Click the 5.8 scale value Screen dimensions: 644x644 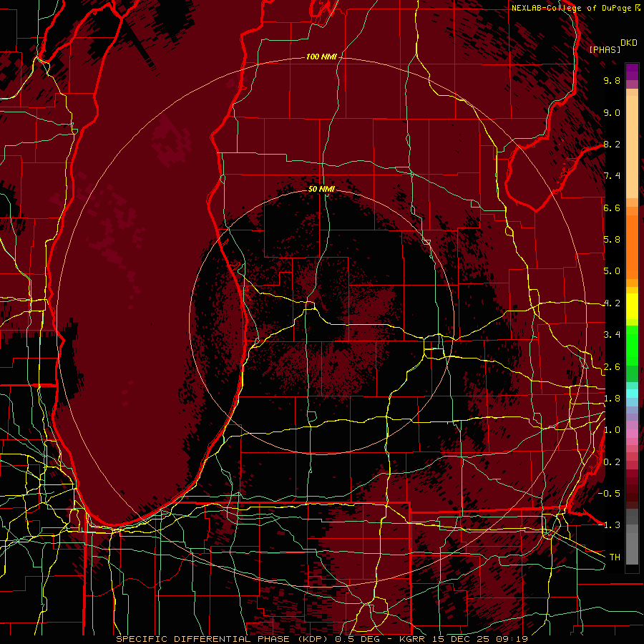(612, 240)
